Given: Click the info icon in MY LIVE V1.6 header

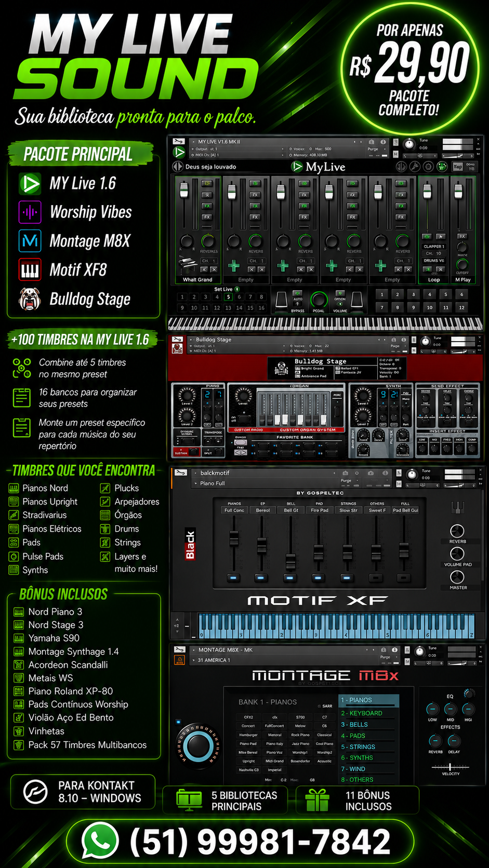Looking at the screenshot, I should point(383,141).
